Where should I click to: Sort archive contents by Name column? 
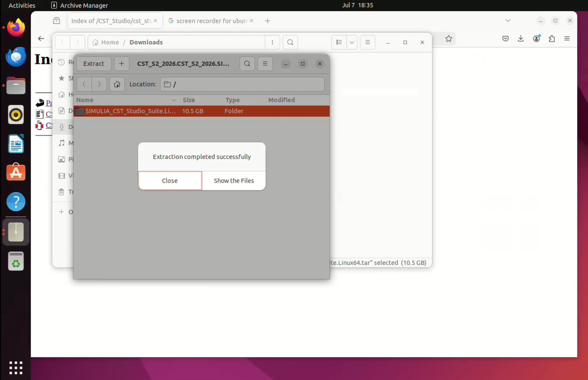pyautogui.click(x=126, y=100)
